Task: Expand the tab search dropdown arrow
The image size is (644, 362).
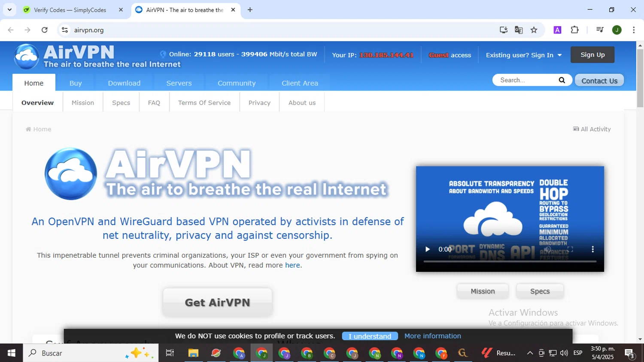Action: click(x=9, y=10)
